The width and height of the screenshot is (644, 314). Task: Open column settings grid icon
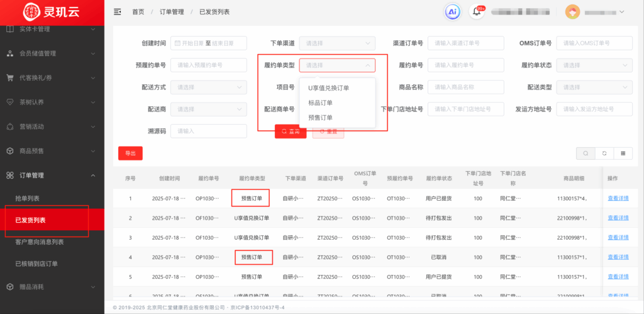(x=623, y=153)
